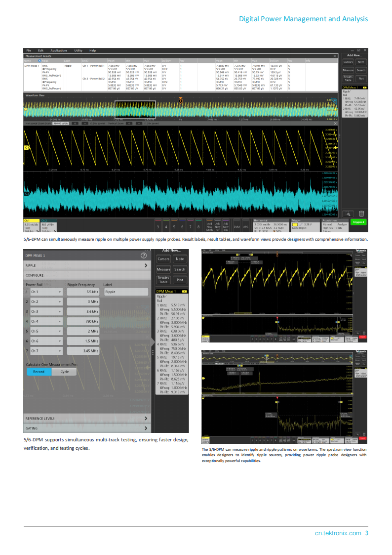Open the Trigger settings badge
Image resolution: width=392 pixels, height=555 pixels.
click(305, 225)
